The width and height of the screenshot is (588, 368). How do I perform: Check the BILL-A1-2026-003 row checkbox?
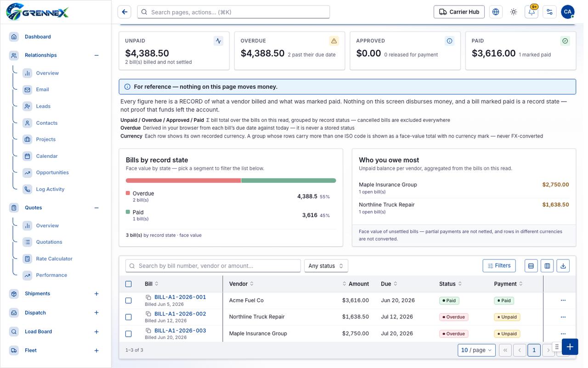[x=129, y=333]
